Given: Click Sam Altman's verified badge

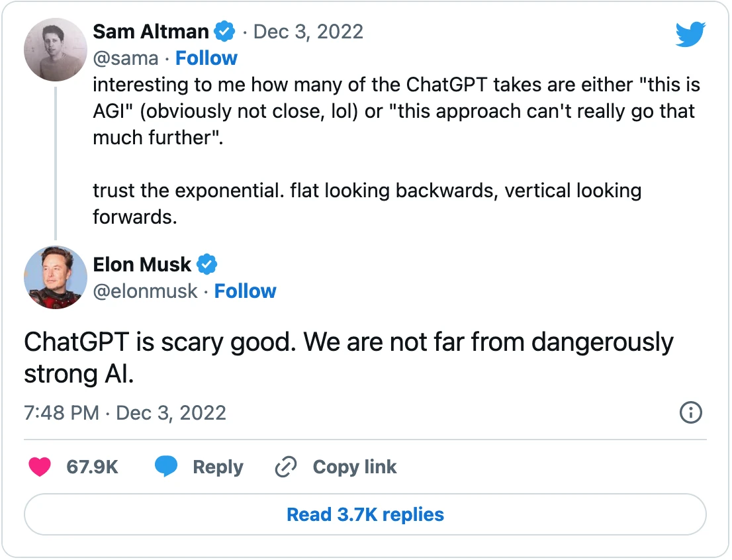Looking at the screenshot, I should click(x=224, y=31).
